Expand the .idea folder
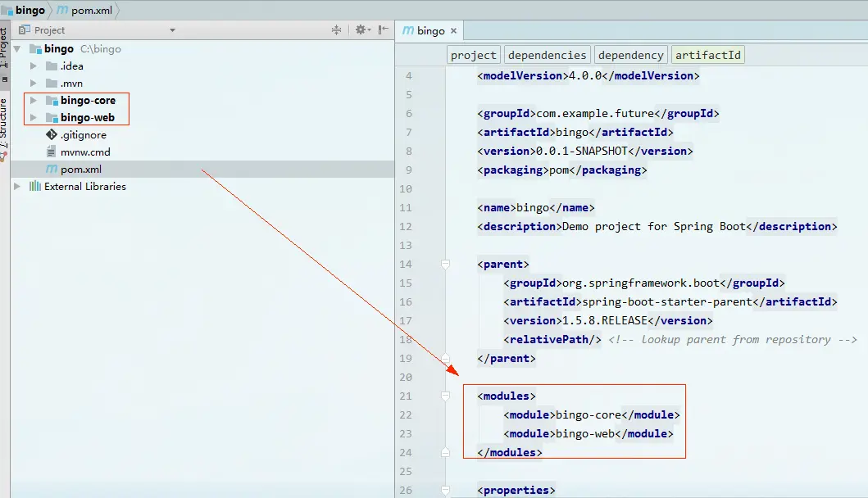868x498 pixels. pyautogui.click(x=34, y=66)
